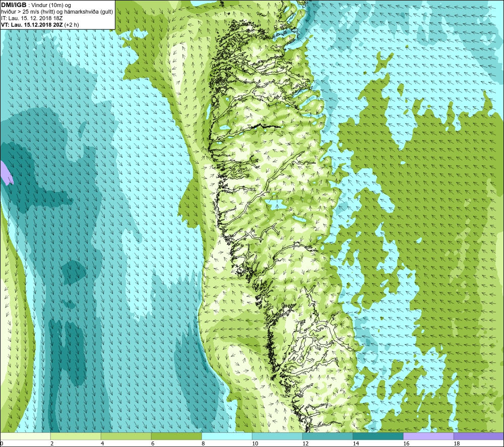Click the '0' scale label
The height and width of the screenshot is (447, 504).
point(2,443)
